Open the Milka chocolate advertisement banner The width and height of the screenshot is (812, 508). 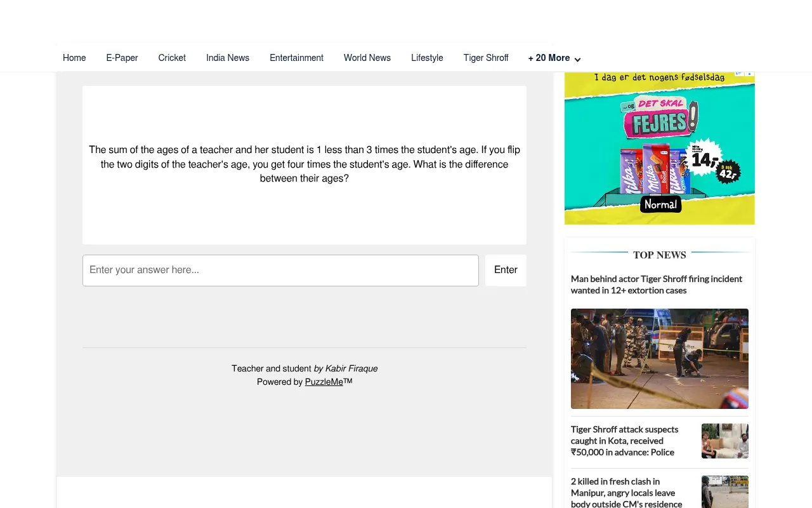[660, 148]
